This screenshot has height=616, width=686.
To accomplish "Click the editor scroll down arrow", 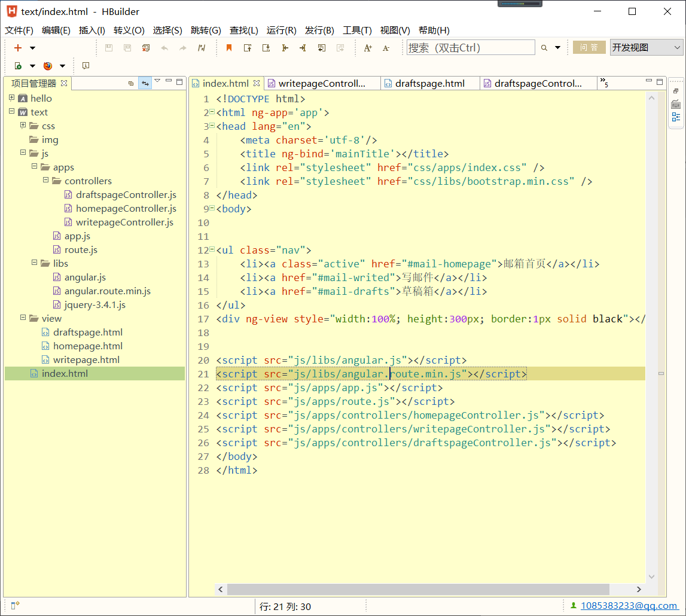I will pos(651,577).
